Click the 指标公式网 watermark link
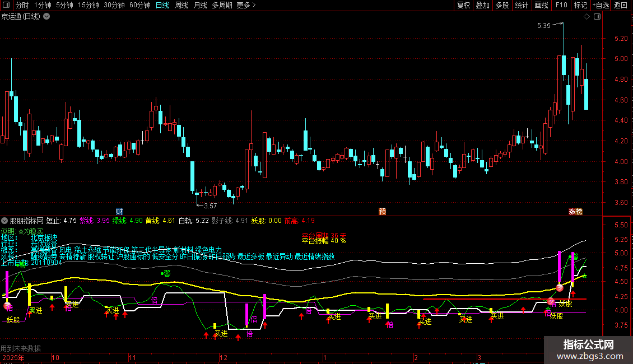 click(588, 349)
